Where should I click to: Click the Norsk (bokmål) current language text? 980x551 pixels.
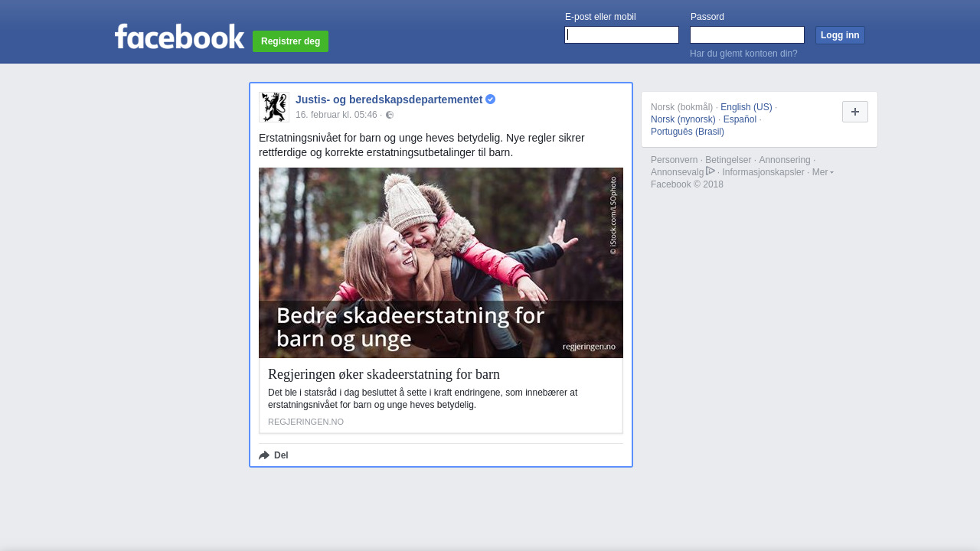pos(682,107)
